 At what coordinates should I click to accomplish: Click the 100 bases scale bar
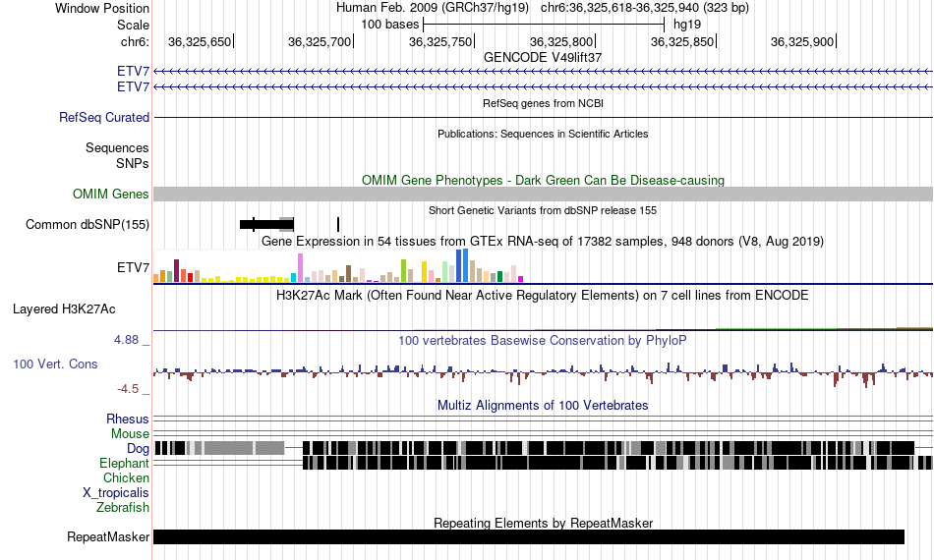tap(544, 25)
